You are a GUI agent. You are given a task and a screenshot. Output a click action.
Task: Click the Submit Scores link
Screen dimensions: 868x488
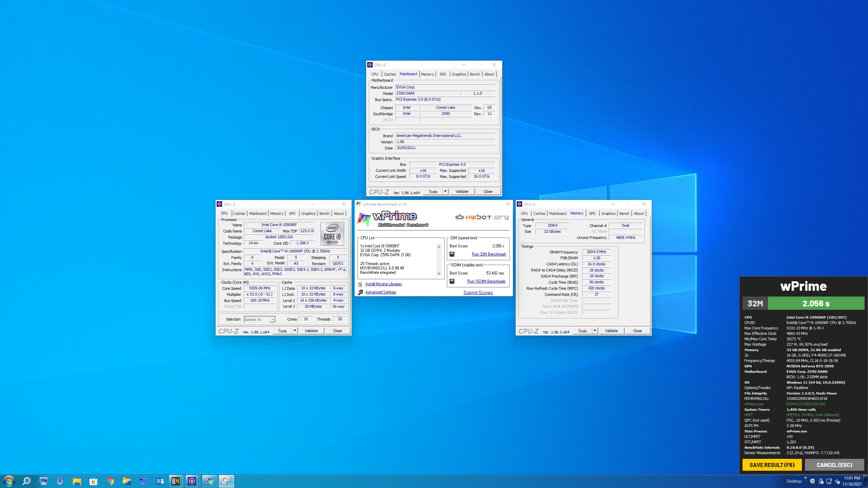pyautogui.click(x=478, y=292)
